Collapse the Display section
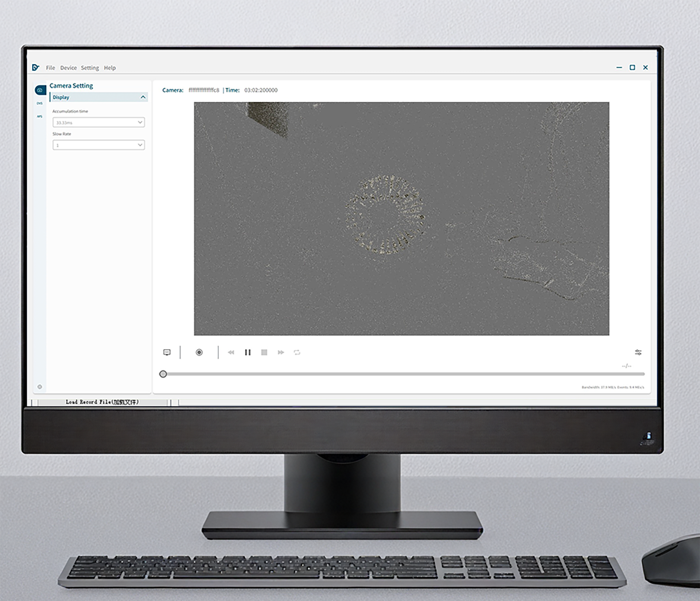The image size is (700, 601). (143, 97)
